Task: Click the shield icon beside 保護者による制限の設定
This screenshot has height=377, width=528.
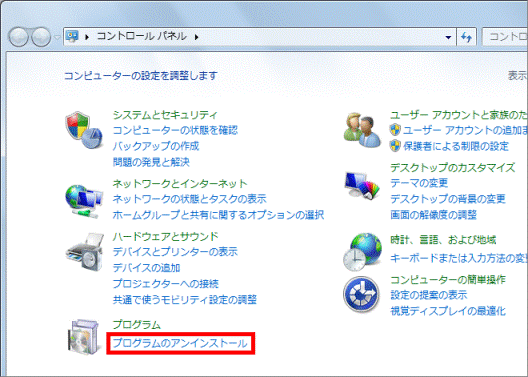Action: pyautogui.click(x=395, y=146)
